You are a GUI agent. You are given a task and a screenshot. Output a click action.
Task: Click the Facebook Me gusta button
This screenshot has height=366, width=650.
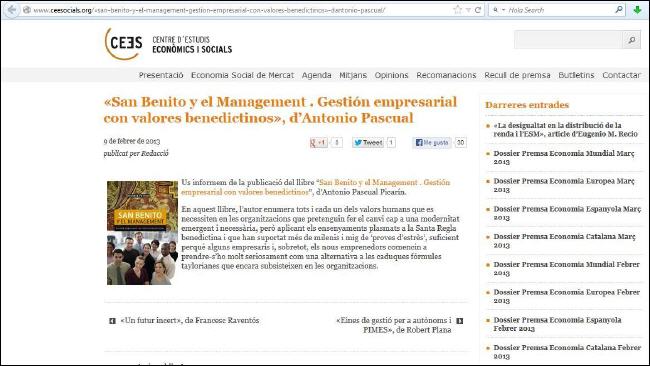[x=432, y=143]
